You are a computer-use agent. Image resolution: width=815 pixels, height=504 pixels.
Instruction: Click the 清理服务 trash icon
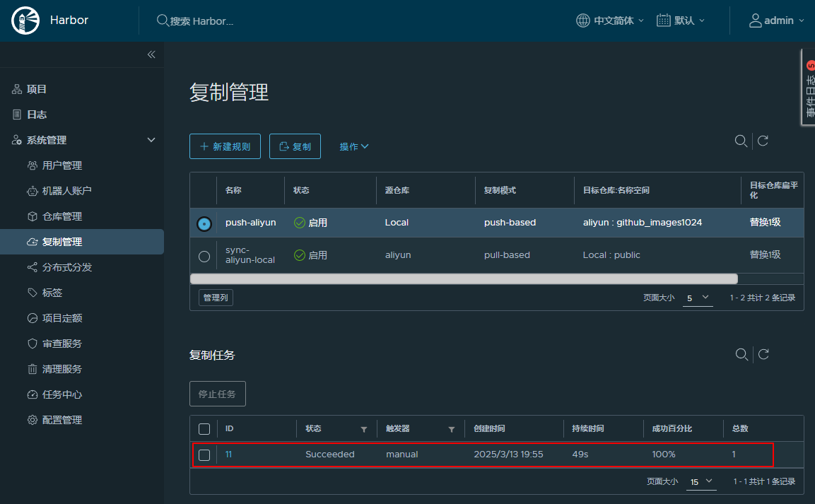(33, 370)
